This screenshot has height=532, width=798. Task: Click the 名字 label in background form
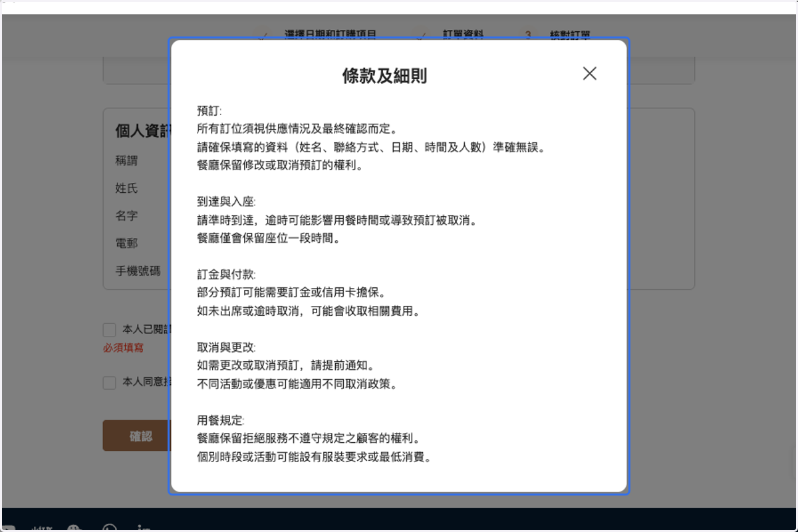(x=126, y=216)
